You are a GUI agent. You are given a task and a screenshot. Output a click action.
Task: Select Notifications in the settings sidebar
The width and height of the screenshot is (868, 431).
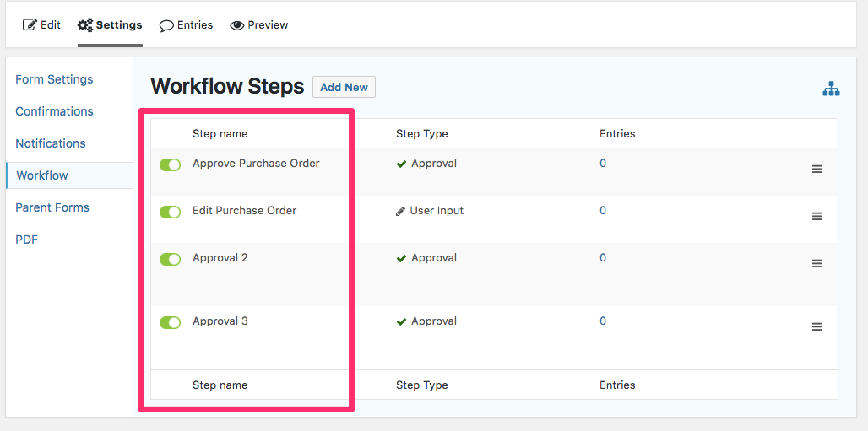pyautogui.click(x=51, y=143)
